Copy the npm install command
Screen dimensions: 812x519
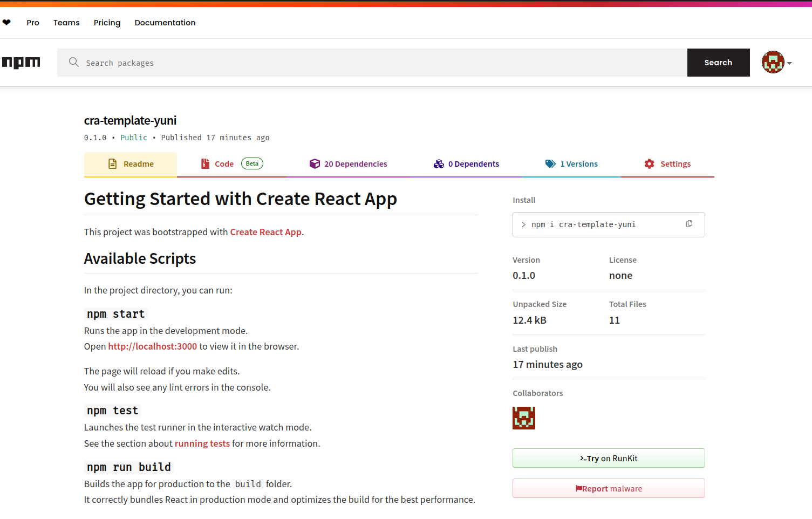[689, 224]
